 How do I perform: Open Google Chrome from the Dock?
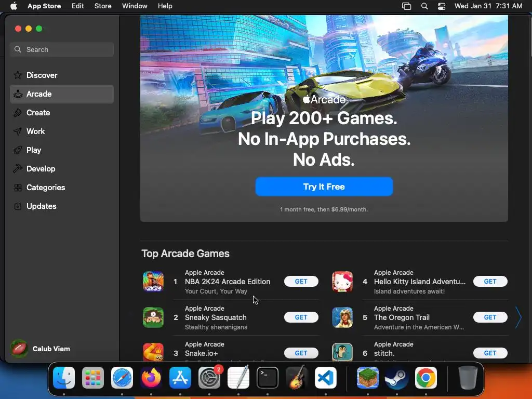pyautogui.click(x=426, y=378)
